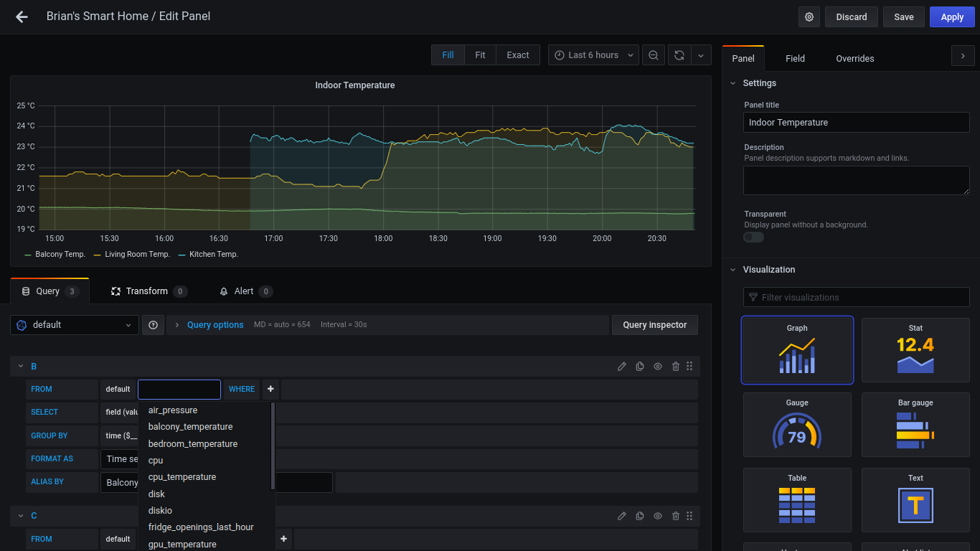Toggle visibility of query C

tap(658, 516)
